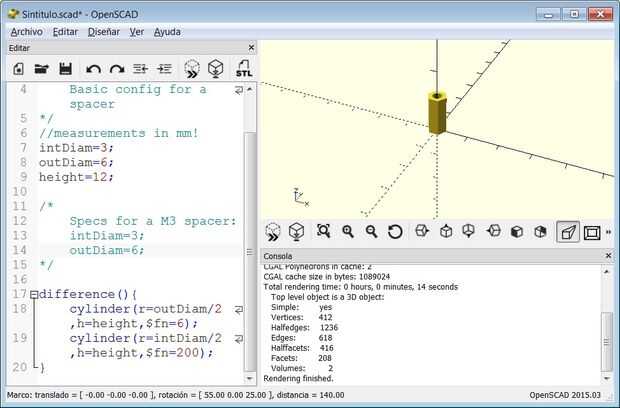Click the Consola vertical scrollbar thumb
The image size is (620, 408).
(x=607, y=342)
